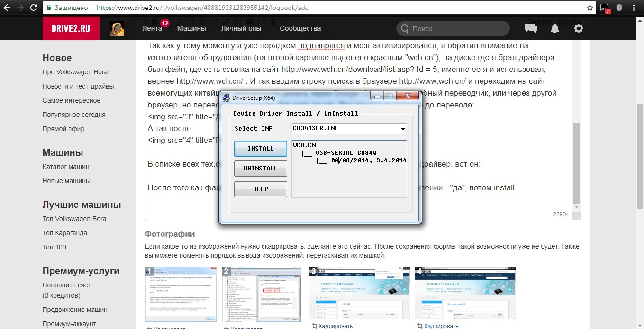Click the INSTALL button in DriverSetup
Screen dimensions: 644x329
[x=261, y=148]
